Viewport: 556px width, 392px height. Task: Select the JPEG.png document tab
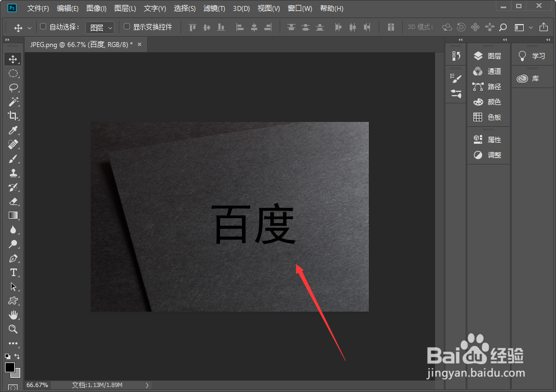[x=81, y=45]
